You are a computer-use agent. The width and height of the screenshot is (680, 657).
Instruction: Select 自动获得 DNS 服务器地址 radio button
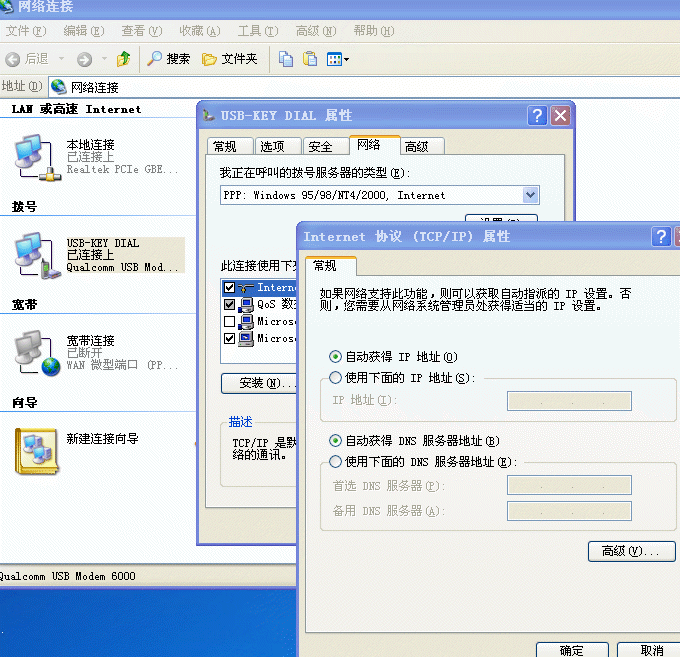pos(335,441)
